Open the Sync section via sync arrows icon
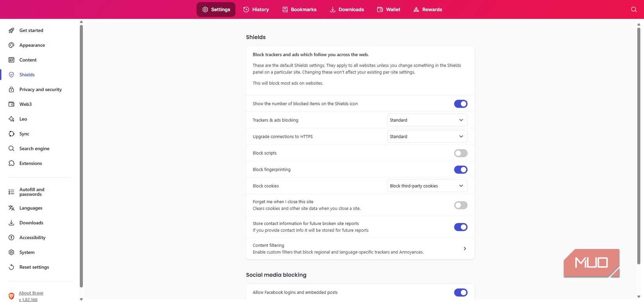 11,134
